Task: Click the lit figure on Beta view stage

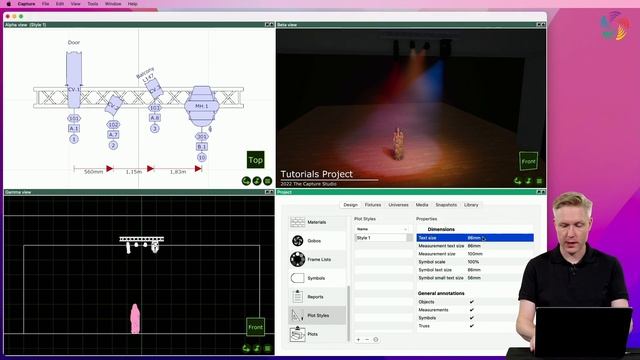Action: pyautogui.click(x=398, y=144)
